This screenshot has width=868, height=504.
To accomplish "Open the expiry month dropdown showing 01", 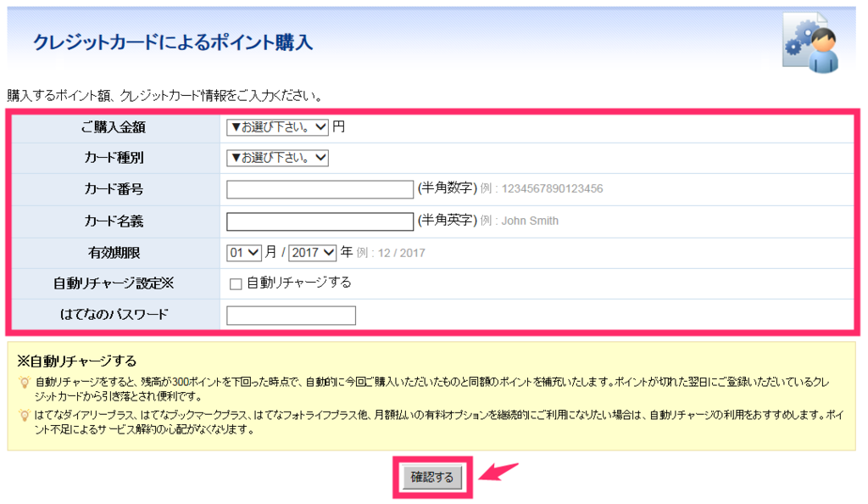I will click(243, 253).
